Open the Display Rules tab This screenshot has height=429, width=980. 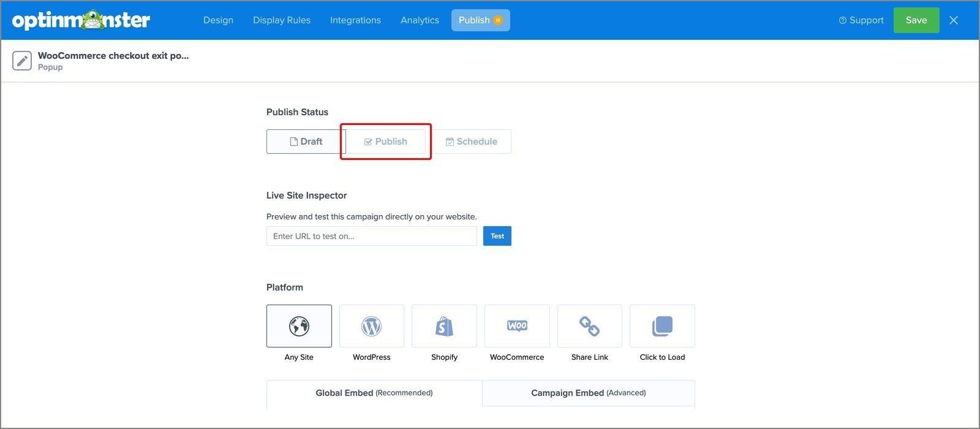click(282, 20)
